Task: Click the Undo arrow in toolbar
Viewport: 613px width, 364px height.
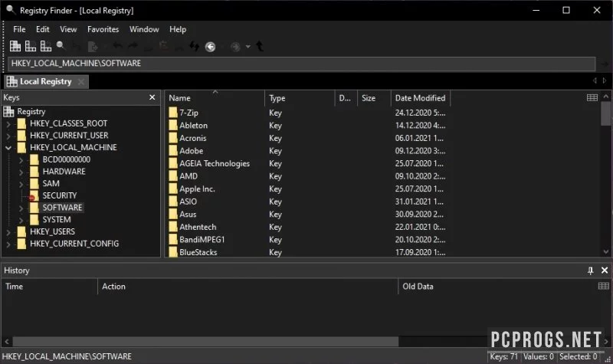Action: click(x=118, y=46)
